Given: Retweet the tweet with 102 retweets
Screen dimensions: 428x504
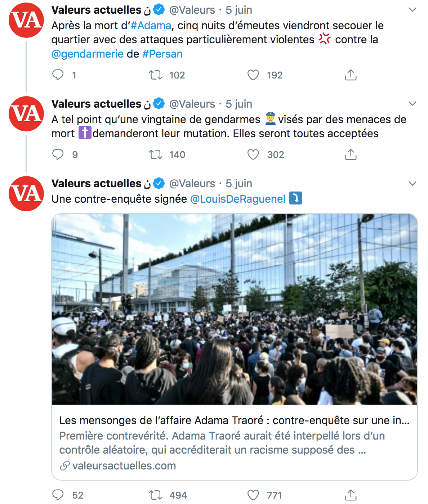Looking at the screenshot, I should (x=156, y=75).
